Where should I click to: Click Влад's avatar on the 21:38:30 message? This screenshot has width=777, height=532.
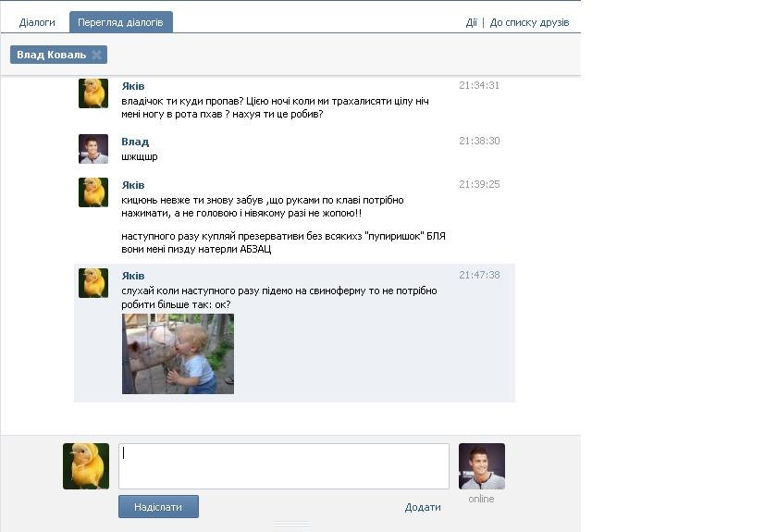(93, 149)
